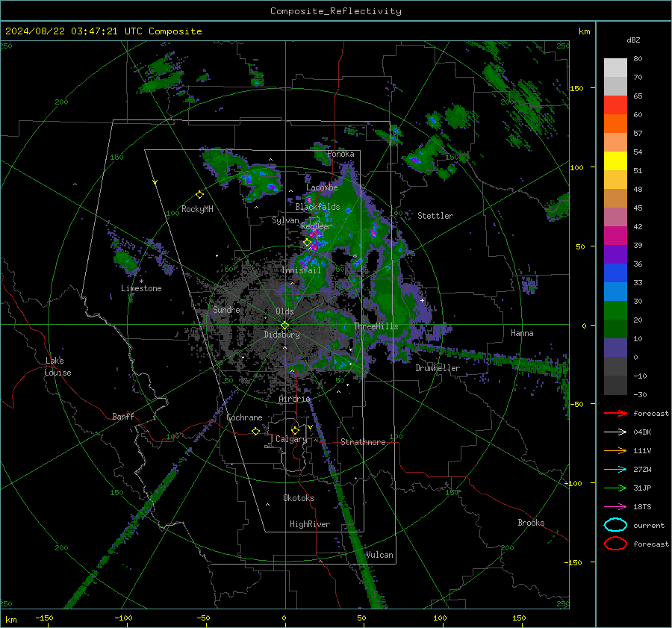Screen dimensions: 672x628
Task: Click the RedDeer city label
Action: coord(317,226)
